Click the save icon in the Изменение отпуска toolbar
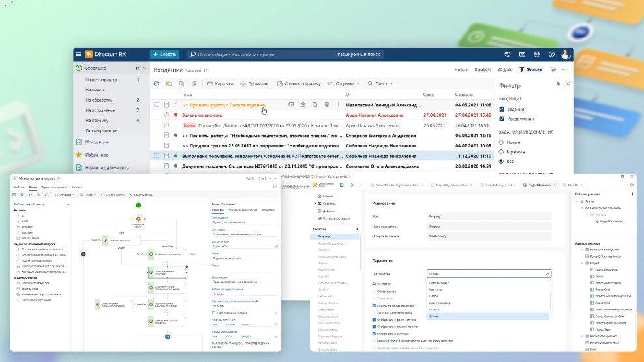Viewport: 644px width, 362px height. click(x=14, y=194)
